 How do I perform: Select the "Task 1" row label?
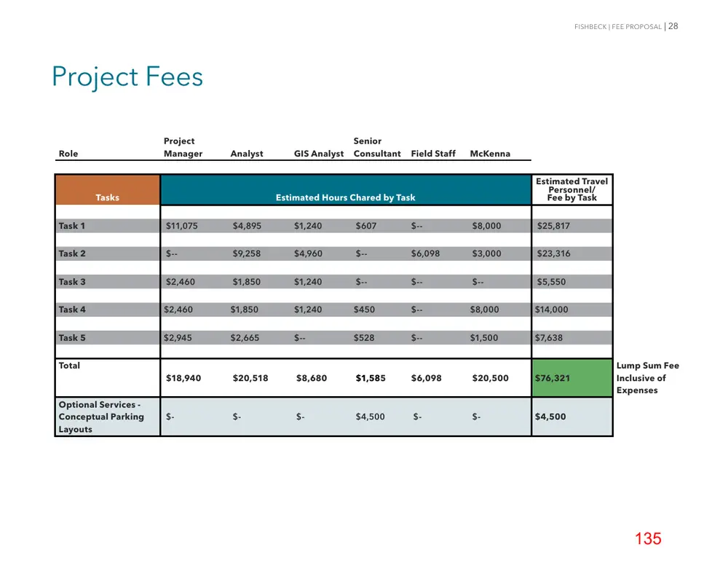point(72,226)
